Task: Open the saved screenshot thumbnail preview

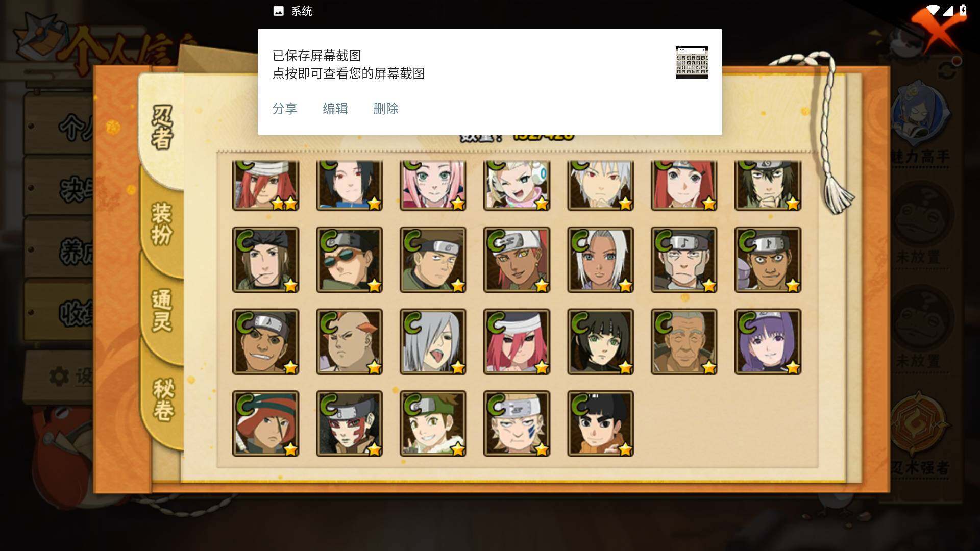Action: [692, 62]
